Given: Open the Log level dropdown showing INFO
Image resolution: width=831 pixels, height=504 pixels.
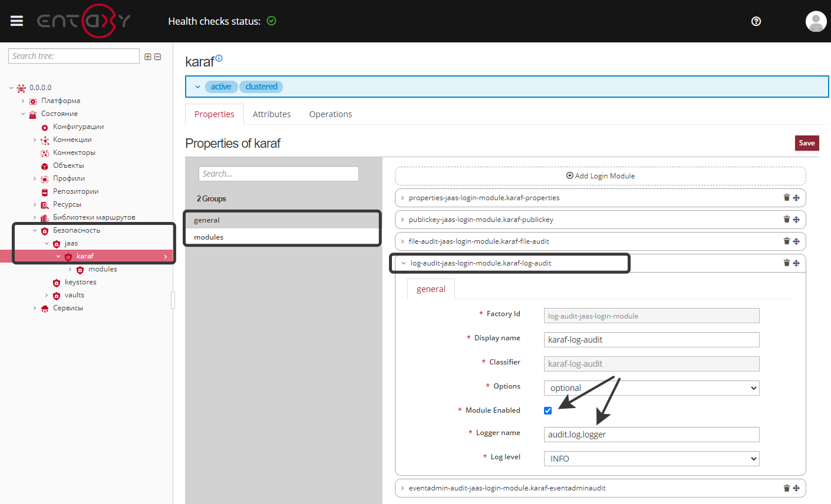Looking at the screenshot, I should coord(651,459).
